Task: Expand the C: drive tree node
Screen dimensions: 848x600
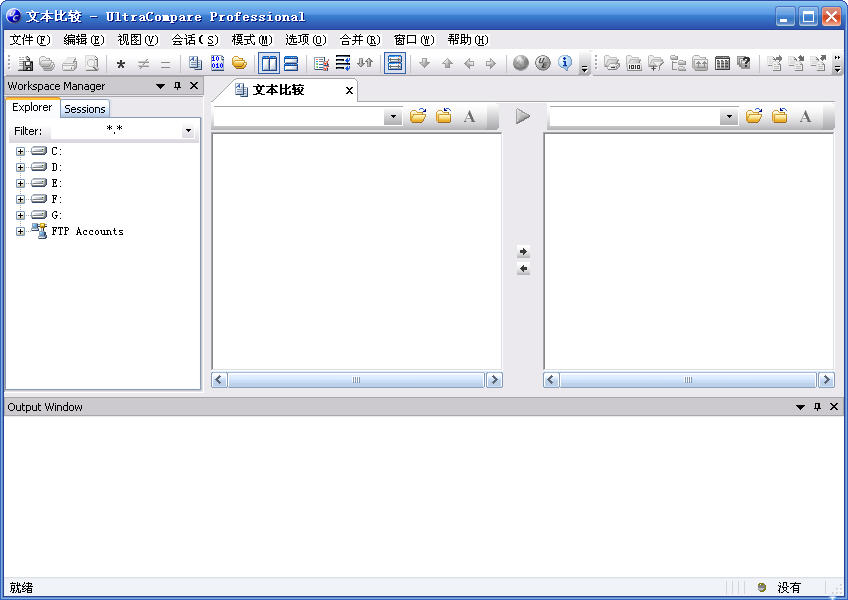Action: [20, 152]
